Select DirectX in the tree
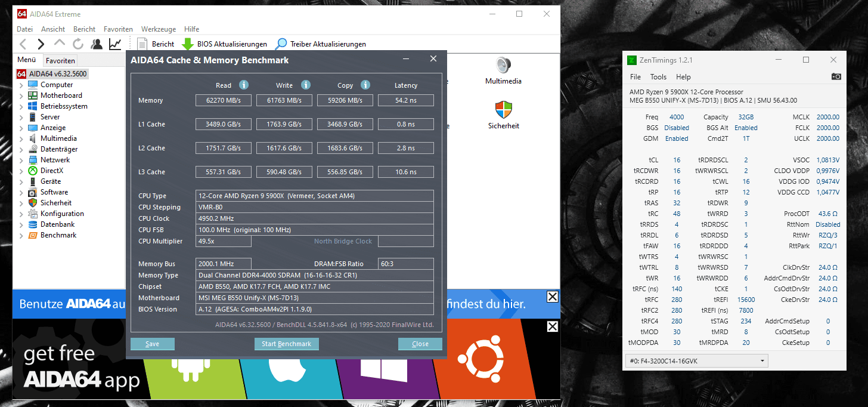Image resolution: width=868 pixels, height=407 pixels. (x=52, y=171)
